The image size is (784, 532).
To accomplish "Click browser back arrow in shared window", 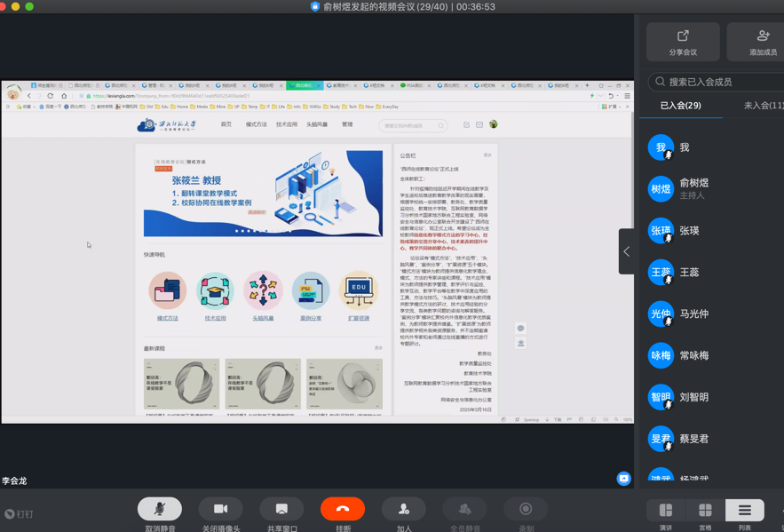I will pyautogui.click(x=29, y=96).
